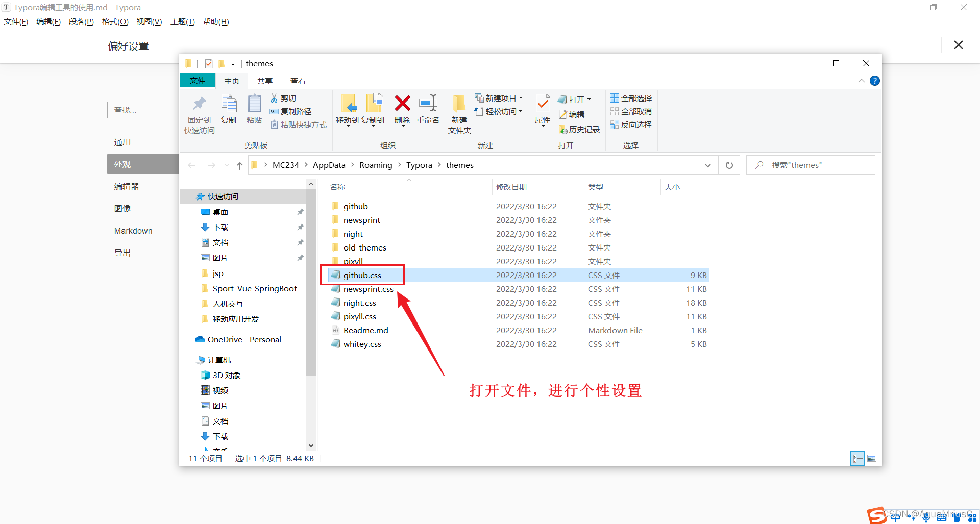Viewport: 980px width, 524px height.
Task: Switch to the Share ribbon tab
Action: point(265,81)
